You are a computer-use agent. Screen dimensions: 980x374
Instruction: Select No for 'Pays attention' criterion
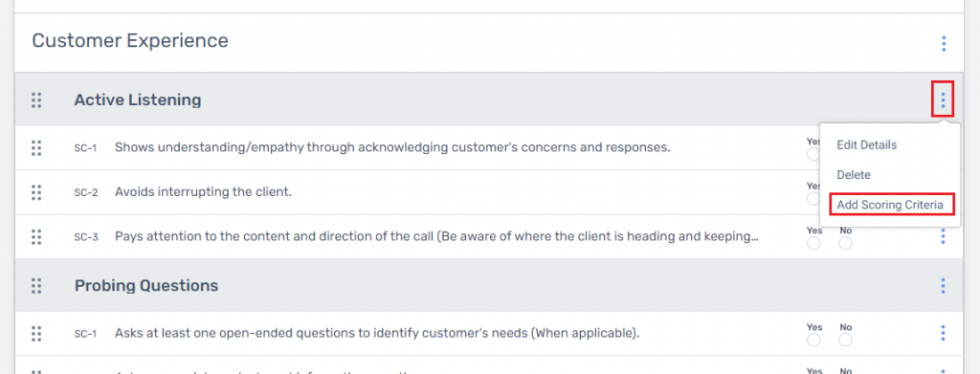[846, 244]
